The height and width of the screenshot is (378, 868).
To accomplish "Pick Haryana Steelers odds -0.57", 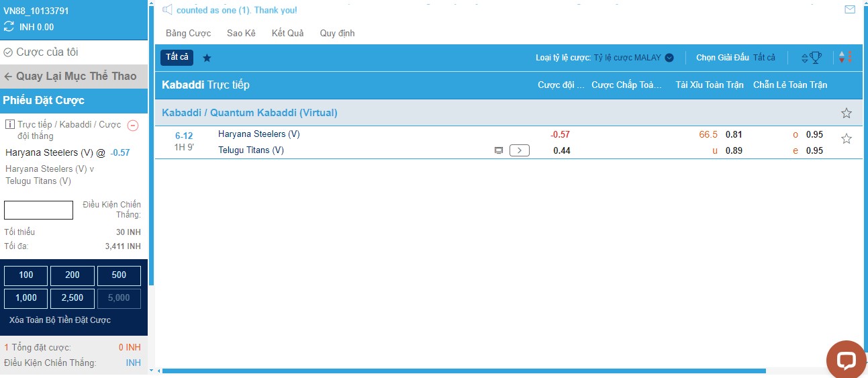I will tap(560, 134).
